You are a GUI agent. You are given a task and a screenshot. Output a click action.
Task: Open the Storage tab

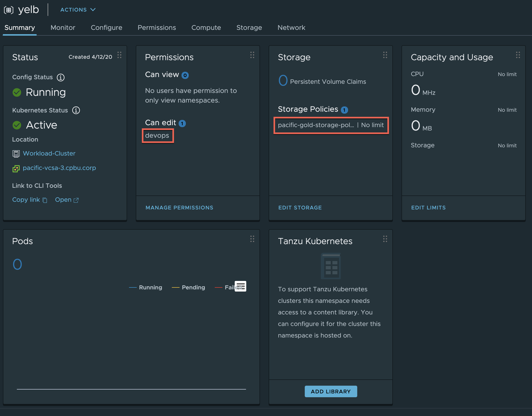[249, 27]
